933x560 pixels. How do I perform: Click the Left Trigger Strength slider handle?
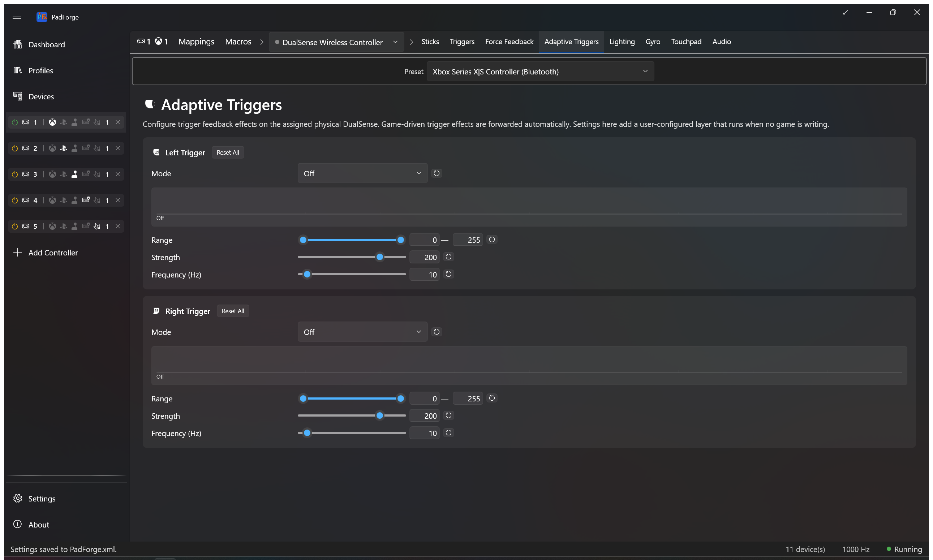point(380,257)
